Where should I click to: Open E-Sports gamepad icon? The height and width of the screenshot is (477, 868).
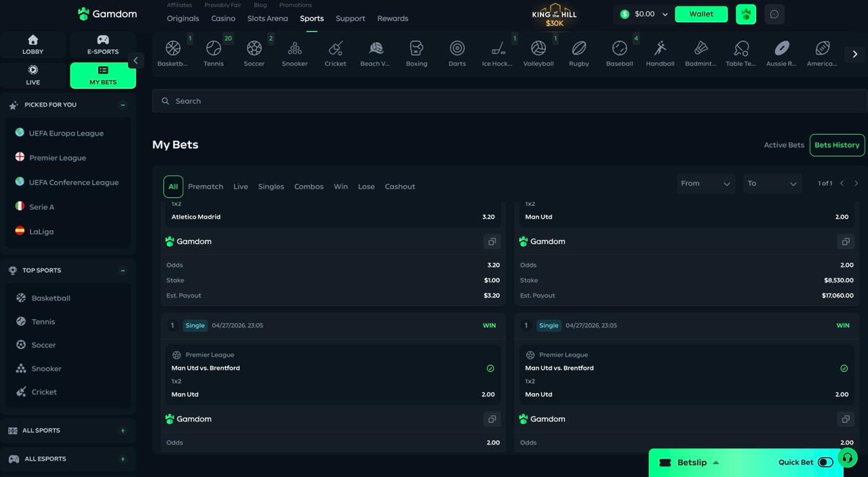(103, 40)
